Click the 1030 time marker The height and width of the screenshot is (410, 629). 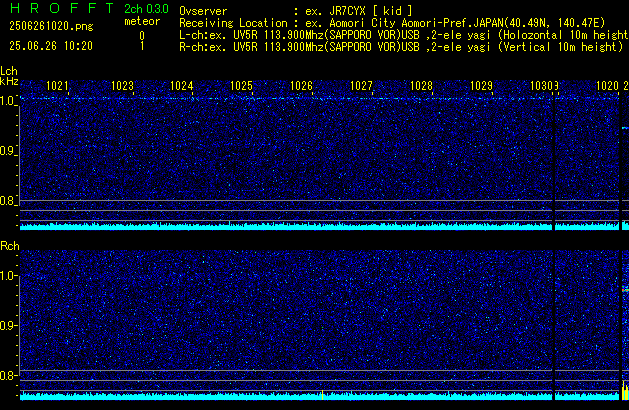click(x=542, y=86)
